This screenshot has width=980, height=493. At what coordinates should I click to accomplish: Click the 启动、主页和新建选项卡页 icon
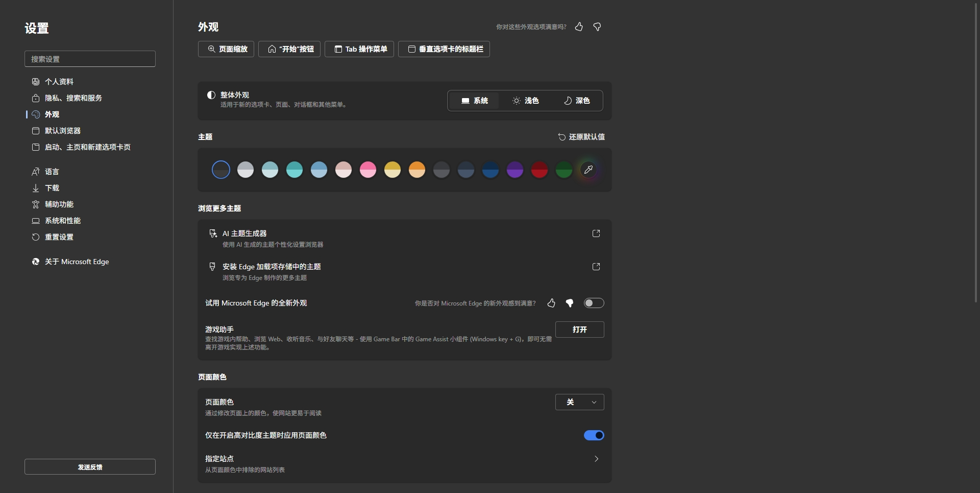[x=36, y=147]
